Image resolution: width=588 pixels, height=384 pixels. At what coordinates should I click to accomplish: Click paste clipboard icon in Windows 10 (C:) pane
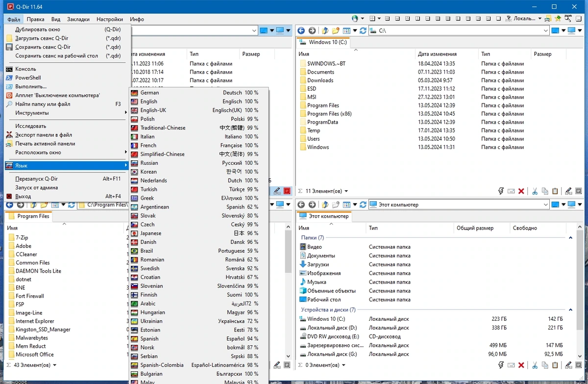point(555,191)
